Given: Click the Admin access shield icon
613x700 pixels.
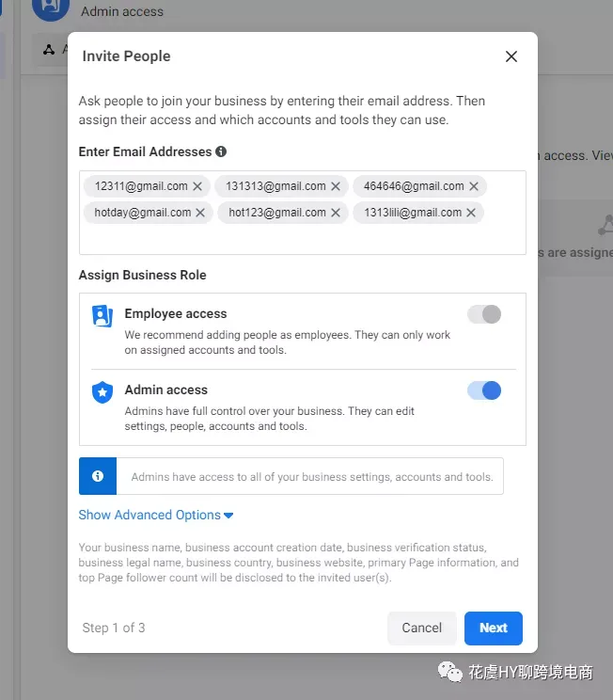Looking at the screenshot, I should [x=102, y=392].
